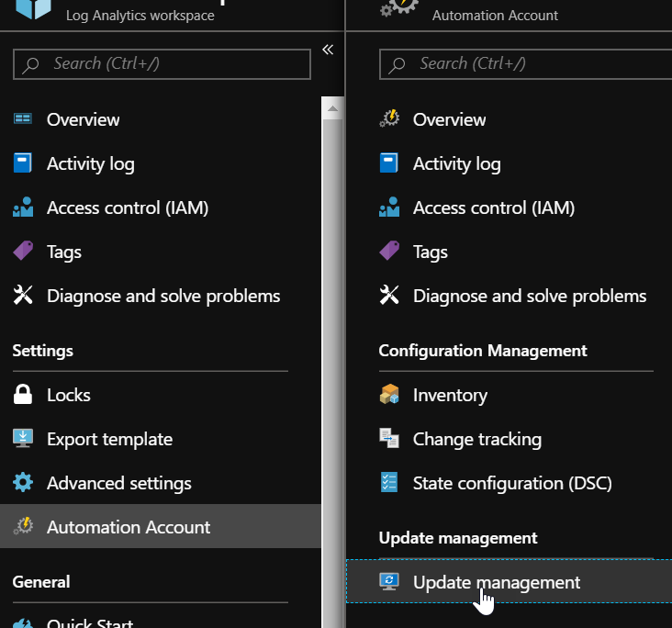Click the left menu vertical scrollbar track

tap(332, 373)
